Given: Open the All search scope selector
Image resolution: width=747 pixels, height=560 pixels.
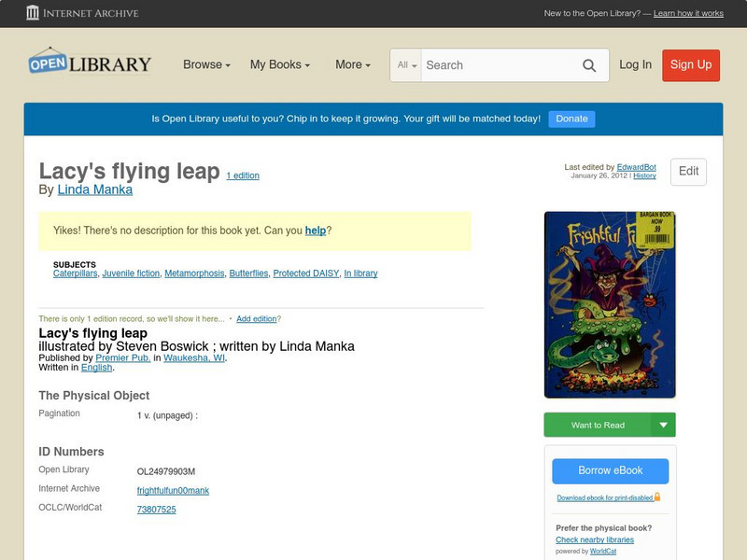Looking at the screenshot, I should click(x=405, y=65).
